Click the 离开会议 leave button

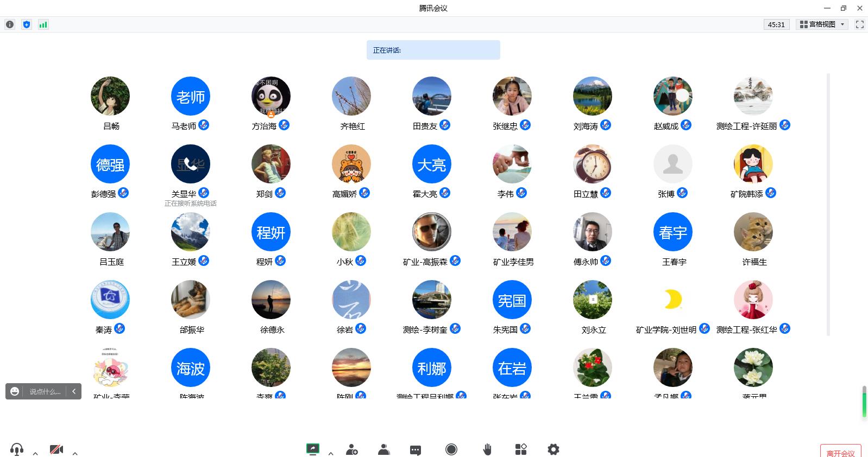[840, 452]
